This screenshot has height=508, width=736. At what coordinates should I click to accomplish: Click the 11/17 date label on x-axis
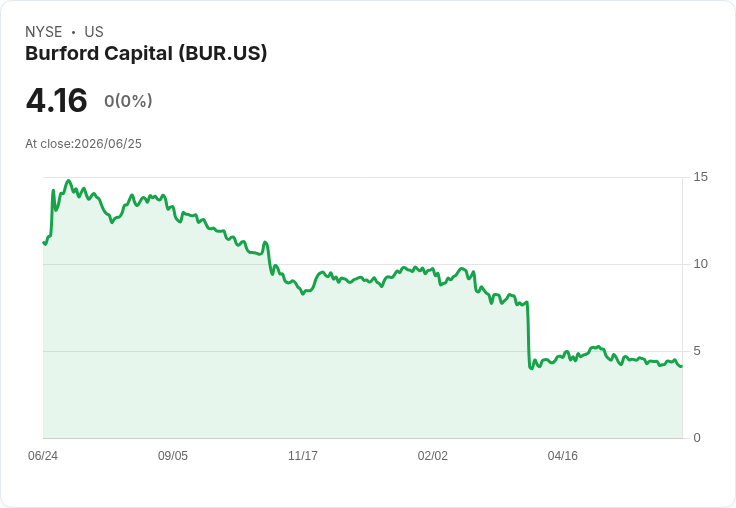click(303, 455)
